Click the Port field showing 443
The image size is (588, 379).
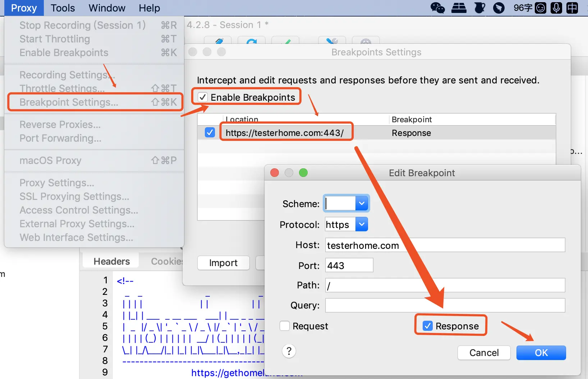349,265
